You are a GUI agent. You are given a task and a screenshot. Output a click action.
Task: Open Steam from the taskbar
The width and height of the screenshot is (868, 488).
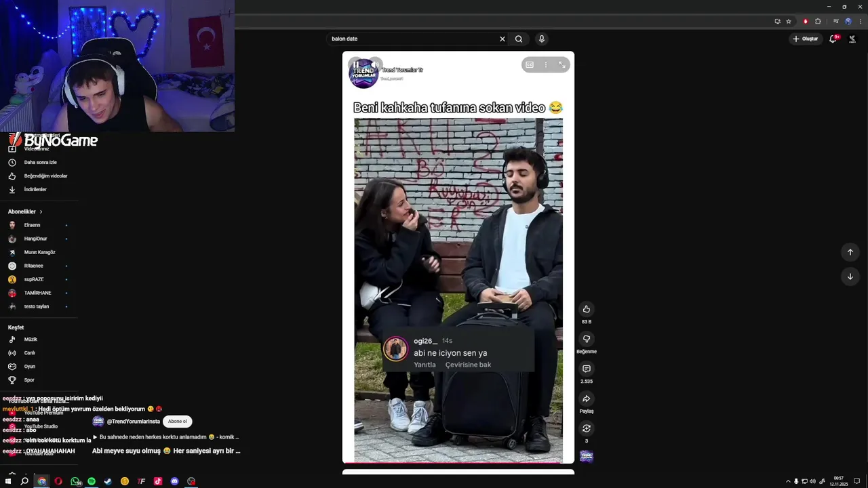point(108,481)
